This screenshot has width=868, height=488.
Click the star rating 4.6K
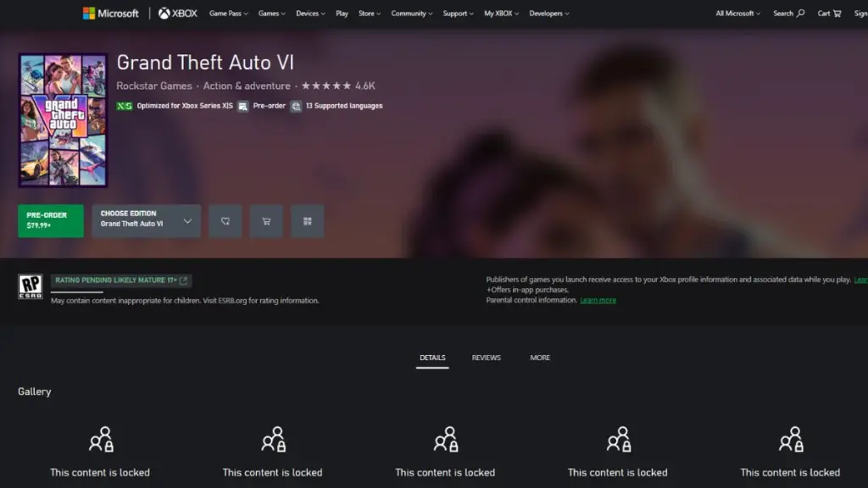click(338, 86)
